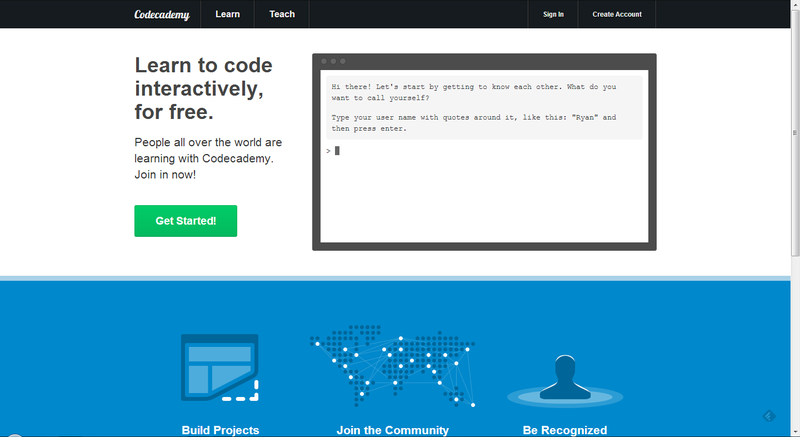800x437 pixels.
Task: Click the green Get Started! button
Action: click(x=186, y=221)
